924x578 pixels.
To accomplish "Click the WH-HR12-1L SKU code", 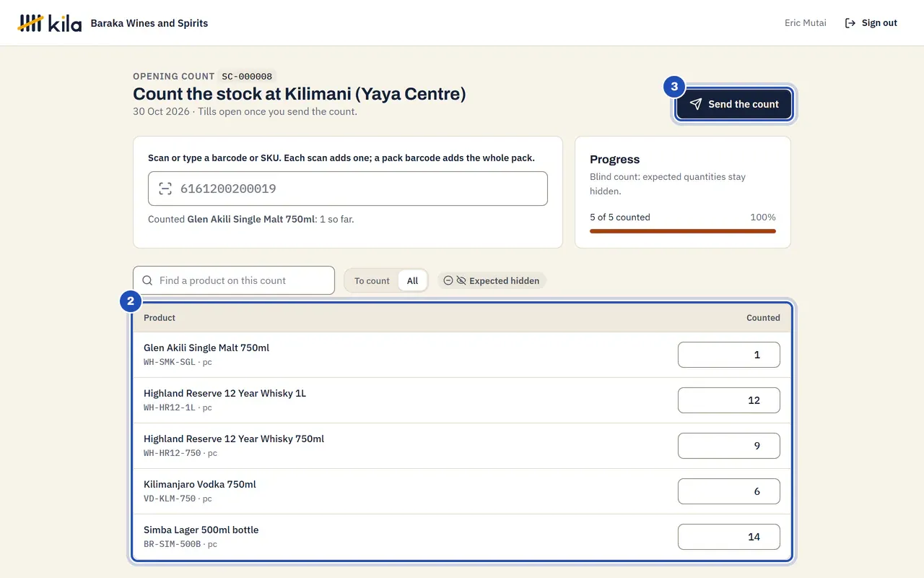I will pos(170,407).
